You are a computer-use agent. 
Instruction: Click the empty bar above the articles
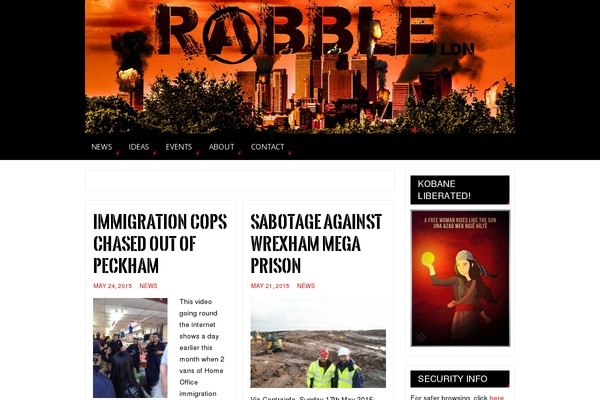(240, 180)
